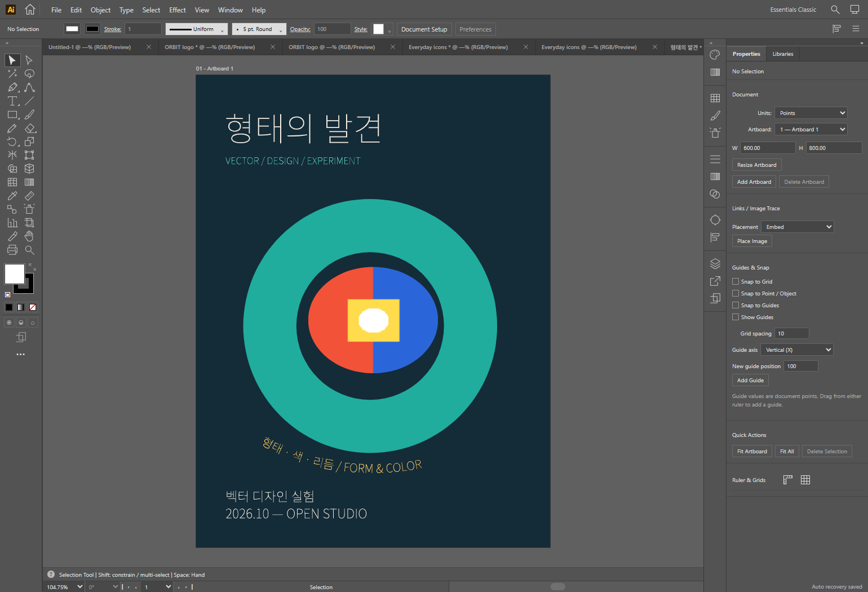Image resolution: width=868 pixels, height=592 pixels.
Task: Open the Layers panel icon
Action: 715,263
